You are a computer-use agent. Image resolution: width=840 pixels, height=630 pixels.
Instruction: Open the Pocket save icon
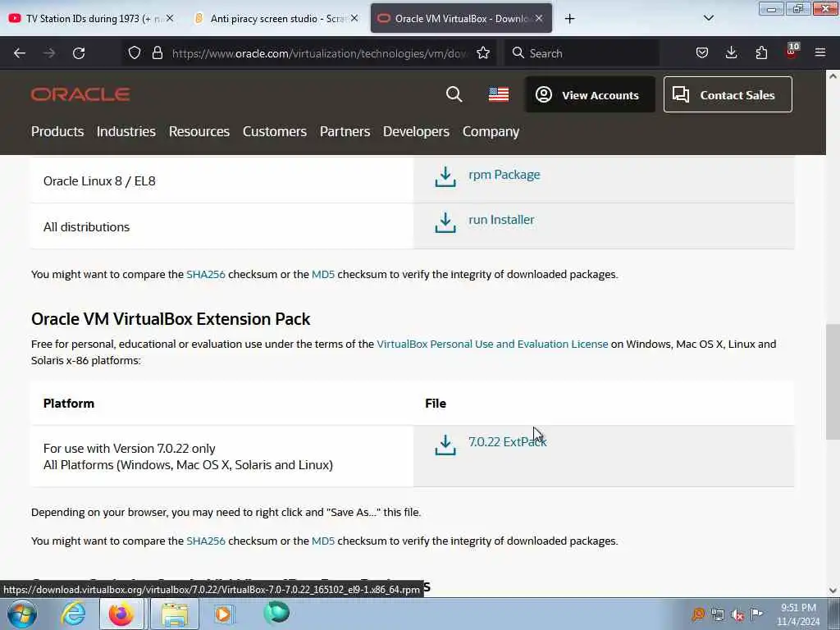702,52
